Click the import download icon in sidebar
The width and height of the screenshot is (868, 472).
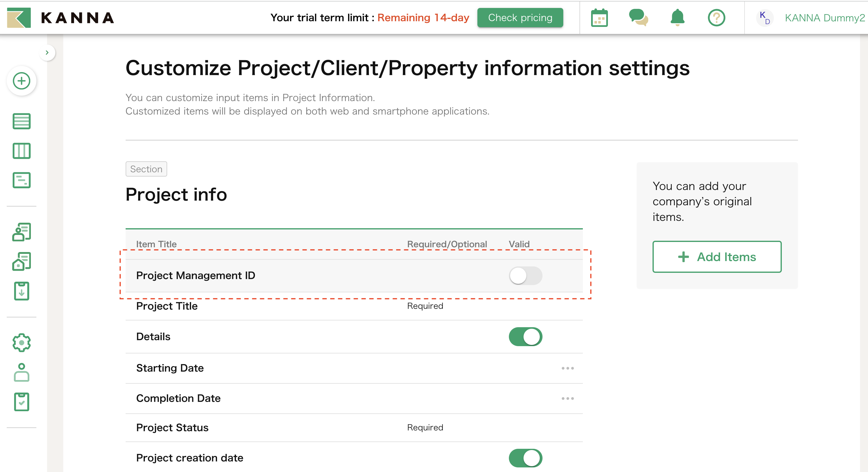[x=21, y=291]
